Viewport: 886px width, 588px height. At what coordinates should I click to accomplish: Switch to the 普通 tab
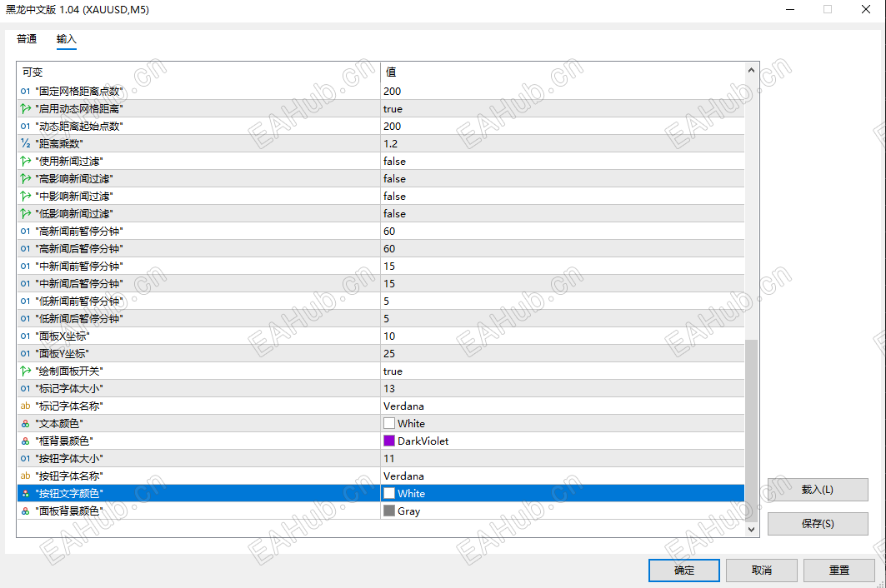(x=27, y=39)
